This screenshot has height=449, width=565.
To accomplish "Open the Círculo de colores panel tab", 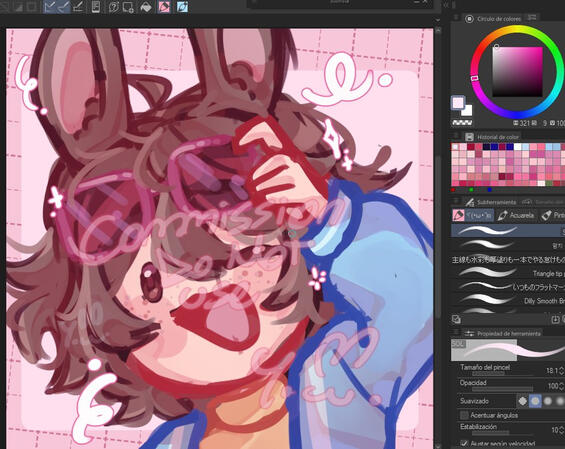I will click(494, 18).
